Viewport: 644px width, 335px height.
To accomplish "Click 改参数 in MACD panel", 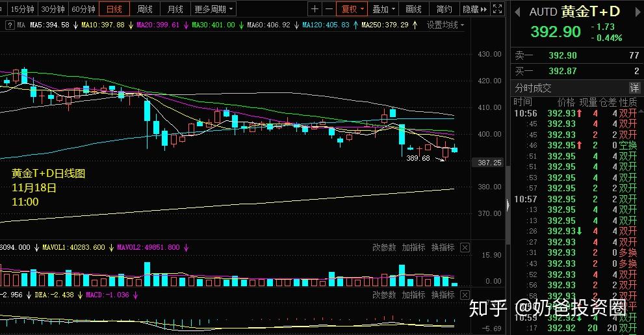I will [x=384, y=295].
